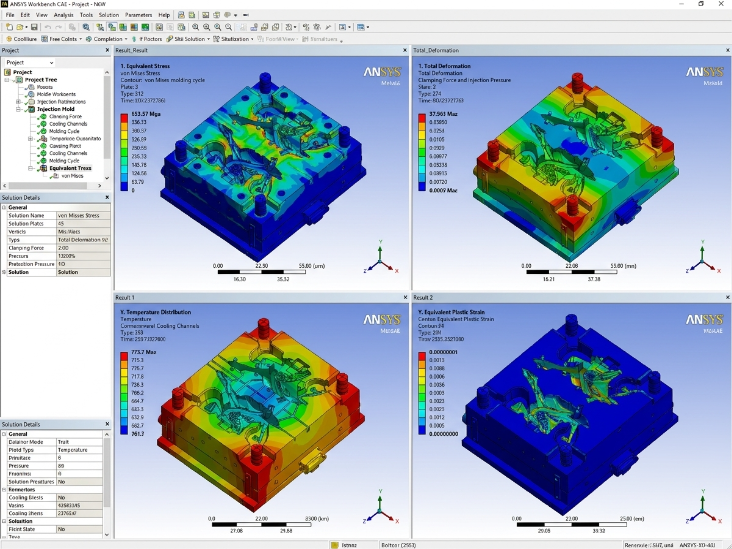This screenshot has height=549, width=732.
Task: Click the fourth magnifier zoom icon
Action: click(x=228, y=27)
